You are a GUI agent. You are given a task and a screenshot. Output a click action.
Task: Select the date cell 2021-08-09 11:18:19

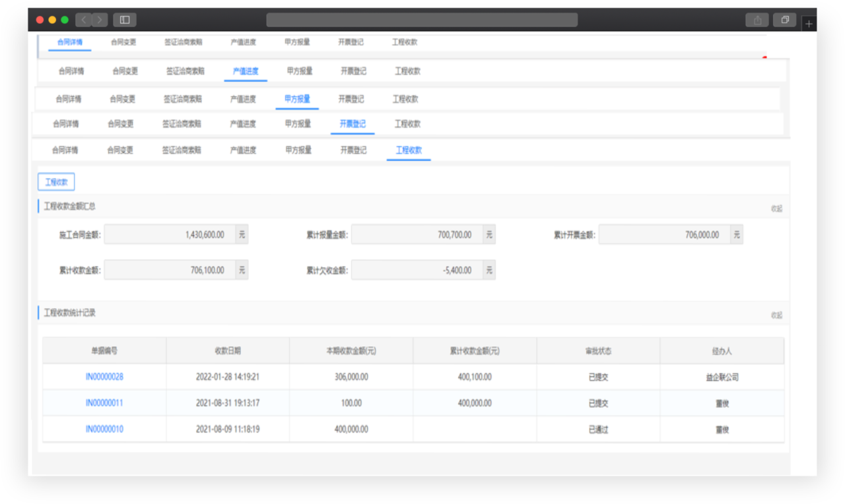pos(228,429)
